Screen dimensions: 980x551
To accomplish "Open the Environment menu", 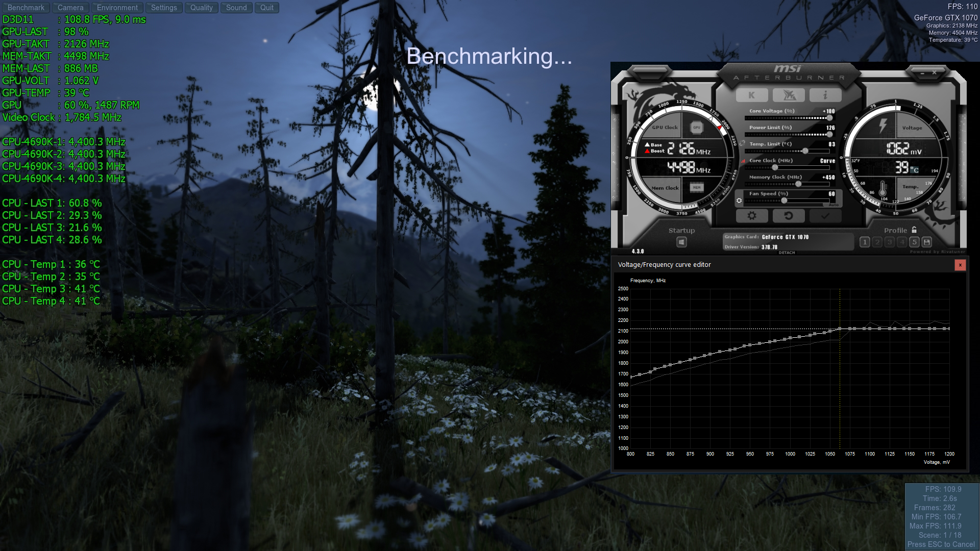I will coord(117,8).
